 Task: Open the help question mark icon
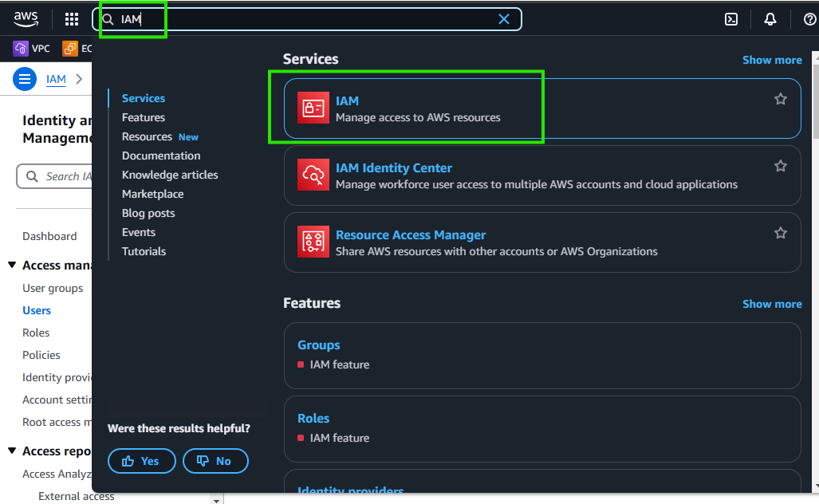809,19
